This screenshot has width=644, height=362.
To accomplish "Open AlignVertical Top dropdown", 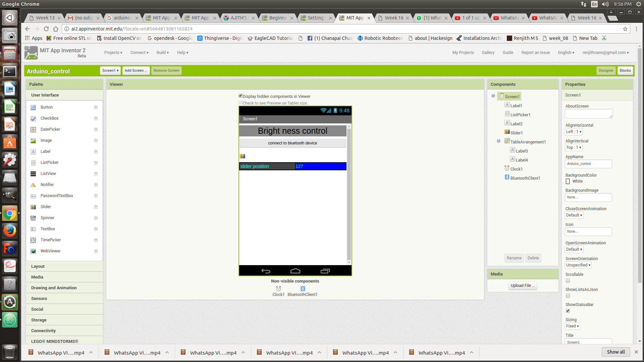I will pyautogui.click(x=574, y=147).
